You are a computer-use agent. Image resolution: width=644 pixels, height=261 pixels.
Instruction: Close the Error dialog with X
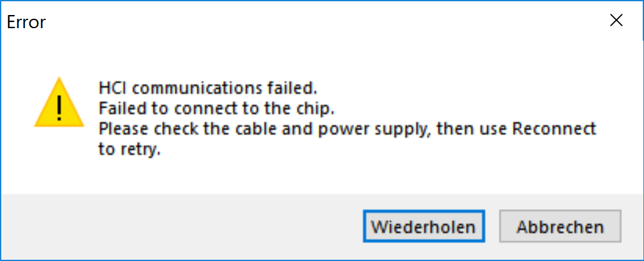pyautogui.click(x=616, y=21)
